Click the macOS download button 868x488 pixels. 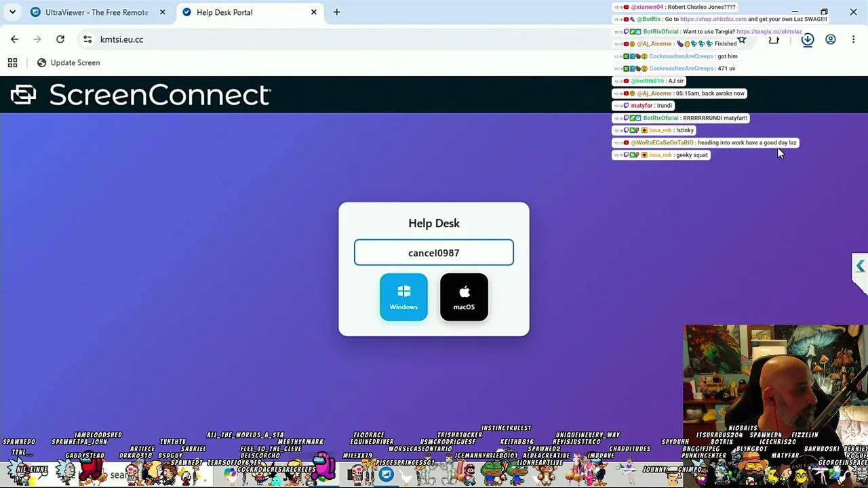(x=464, y=297)
